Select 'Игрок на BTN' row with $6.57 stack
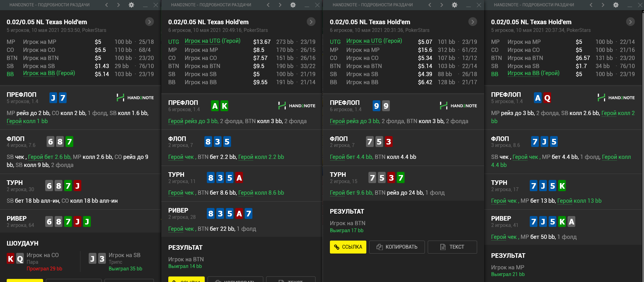The width and height of the screenshot is (644, 282). [x=563, y=58]
